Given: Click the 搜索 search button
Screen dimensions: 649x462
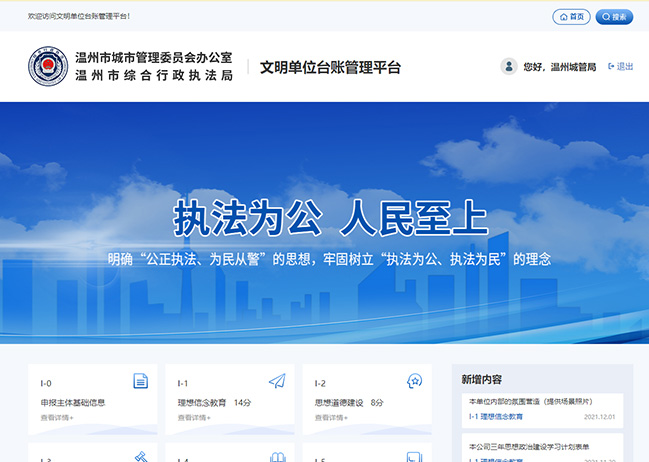Looking at the screenshot, I should tap(614, 17).
